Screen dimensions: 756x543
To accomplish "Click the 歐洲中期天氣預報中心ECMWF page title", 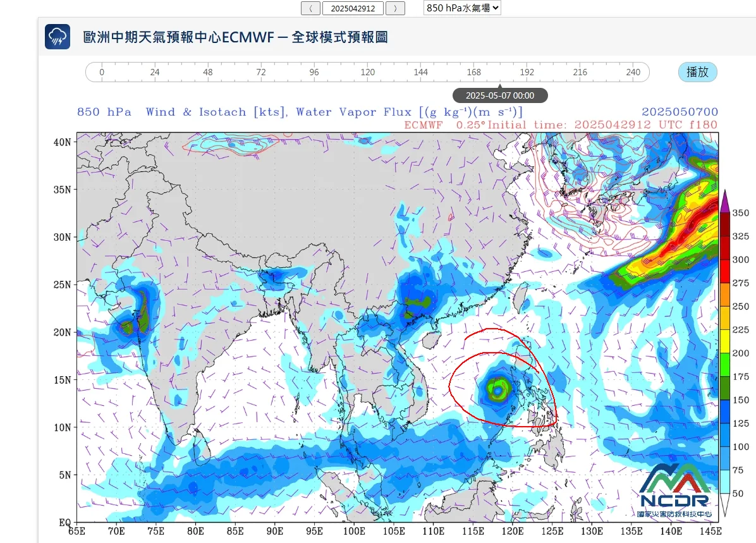I will click(235, 37).
